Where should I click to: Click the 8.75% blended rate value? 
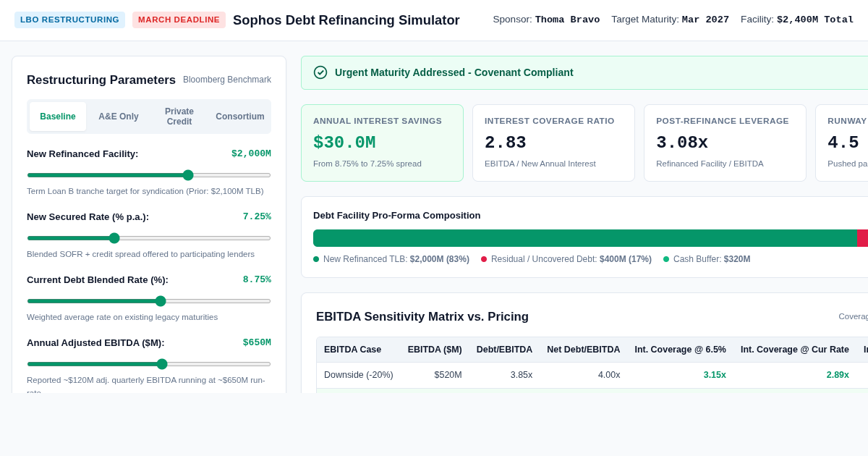coord(257,279)
